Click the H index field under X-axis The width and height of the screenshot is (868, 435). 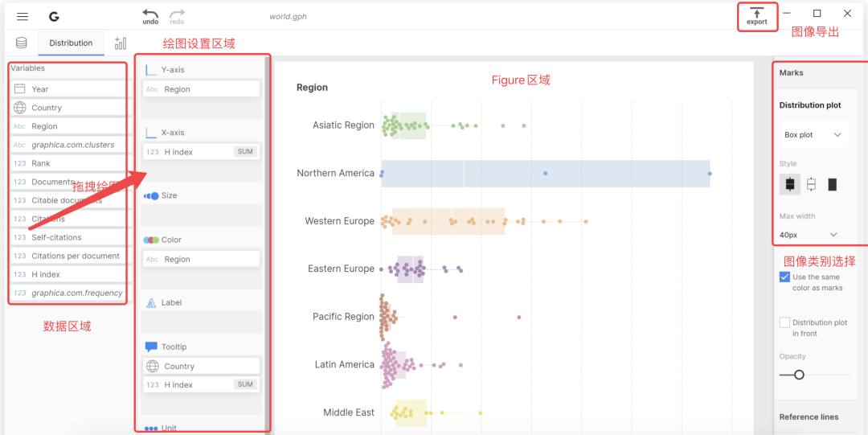pyautogui.click(x=202, y=152)
